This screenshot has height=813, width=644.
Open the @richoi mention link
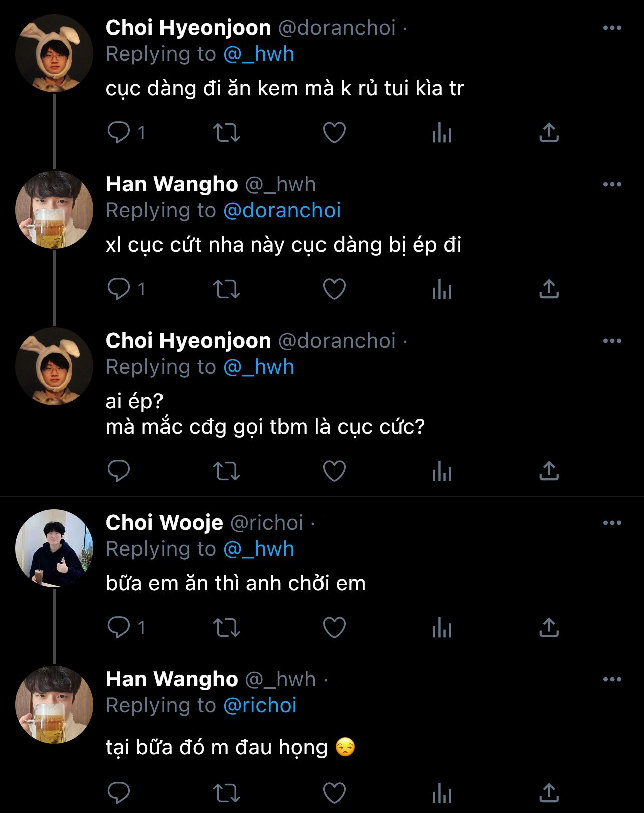[260, 706]
